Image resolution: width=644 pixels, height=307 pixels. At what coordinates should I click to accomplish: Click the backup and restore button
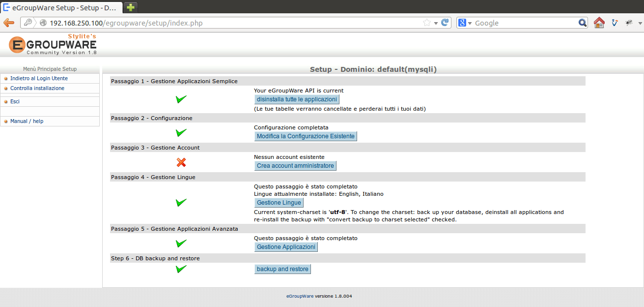tap(282, 269)
